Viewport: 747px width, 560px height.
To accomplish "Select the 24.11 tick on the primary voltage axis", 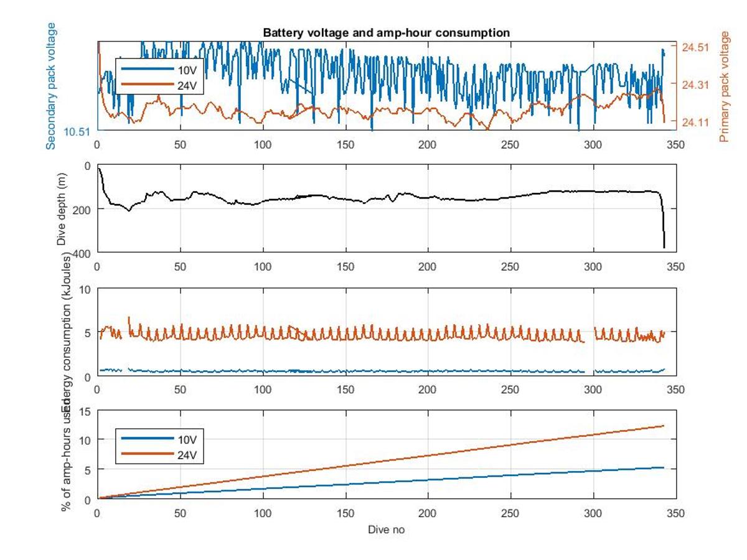I will coord(695,122).
